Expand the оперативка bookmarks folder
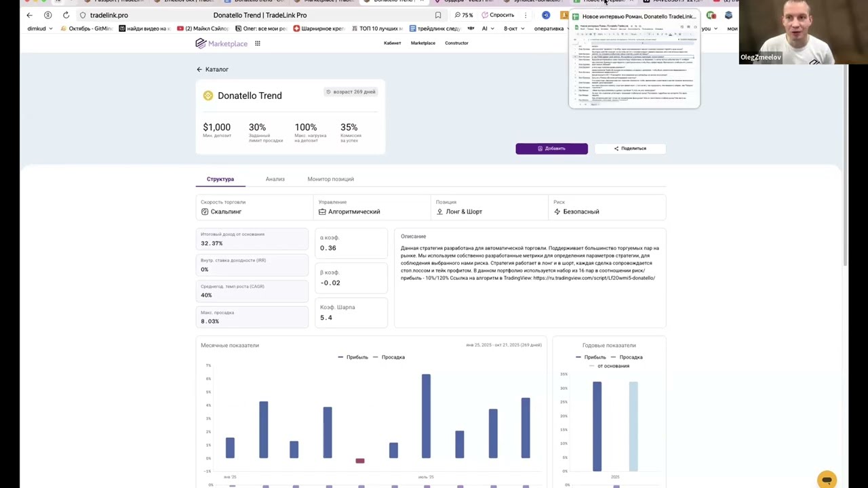Image resolution: width=868 pixels, height=488 pixels. pos(550,28)
